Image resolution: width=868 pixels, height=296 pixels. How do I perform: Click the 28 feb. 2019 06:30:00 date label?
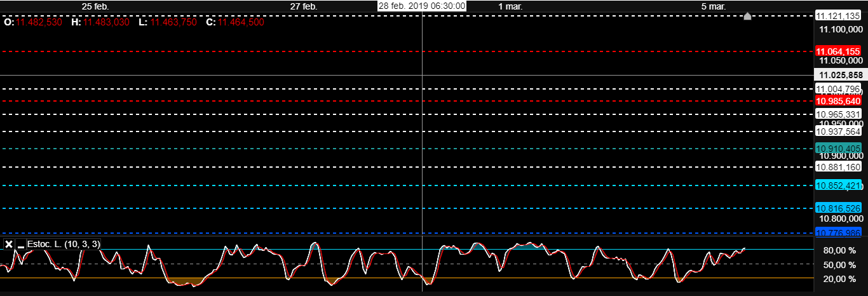(x=422, y=6)
